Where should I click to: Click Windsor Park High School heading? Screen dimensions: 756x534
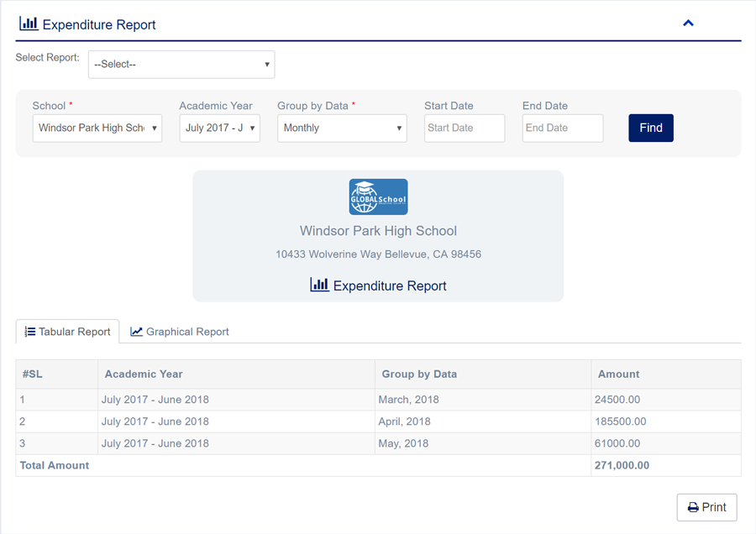[379, 231]
